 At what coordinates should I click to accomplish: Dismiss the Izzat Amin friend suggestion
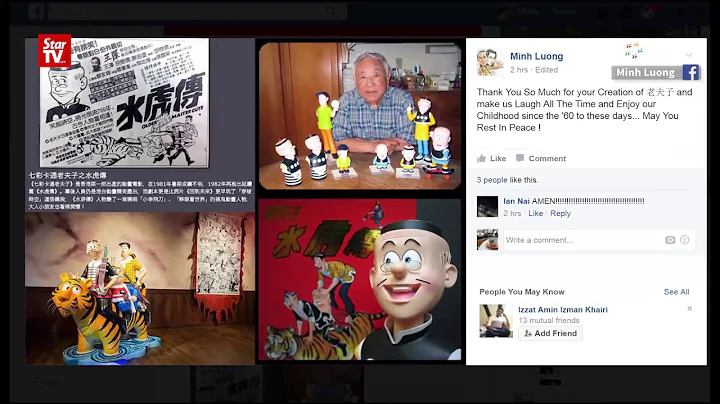(x=689, y=309)
